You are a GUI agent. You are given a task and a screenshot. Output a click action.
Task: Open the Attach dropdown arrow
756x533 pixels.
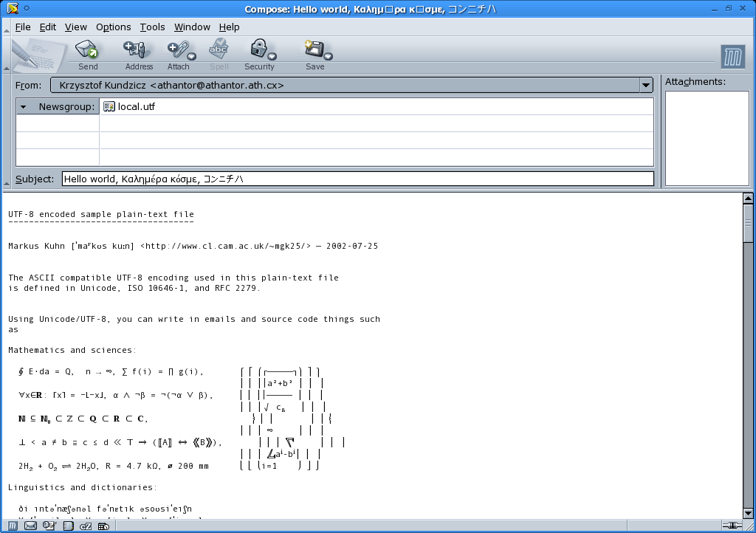[192, 56]
